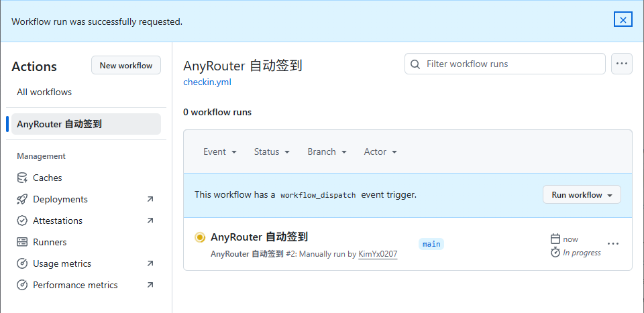This screenshot has width=644, height=313.
Task: Click the Deployments rocket icon
Action: click(x=22, y=199)
